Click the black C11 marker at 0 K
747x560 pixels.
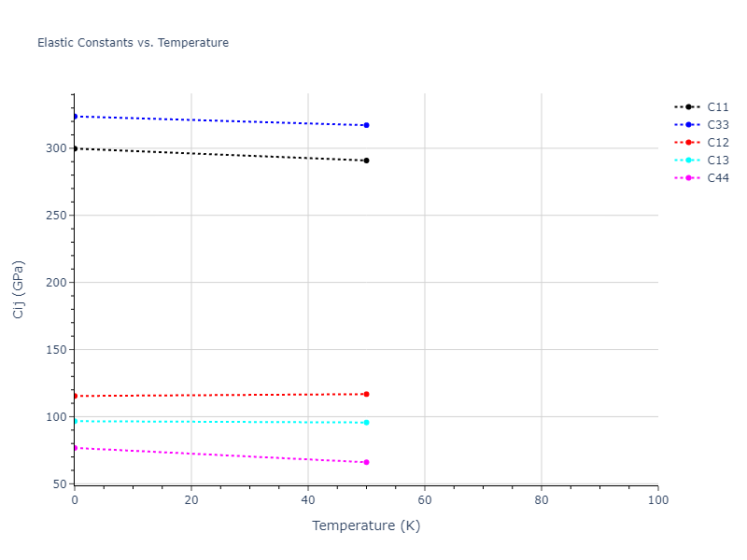[x=75, y=148]
